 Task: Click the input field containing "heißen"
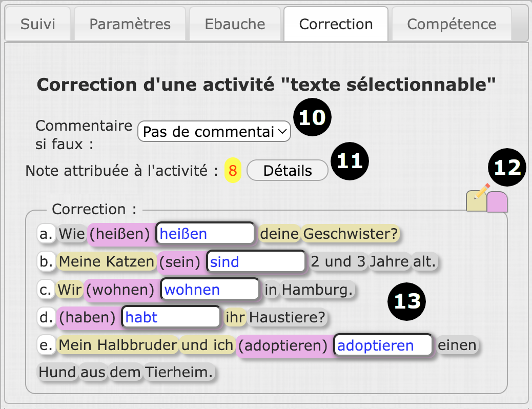[205, 234]
